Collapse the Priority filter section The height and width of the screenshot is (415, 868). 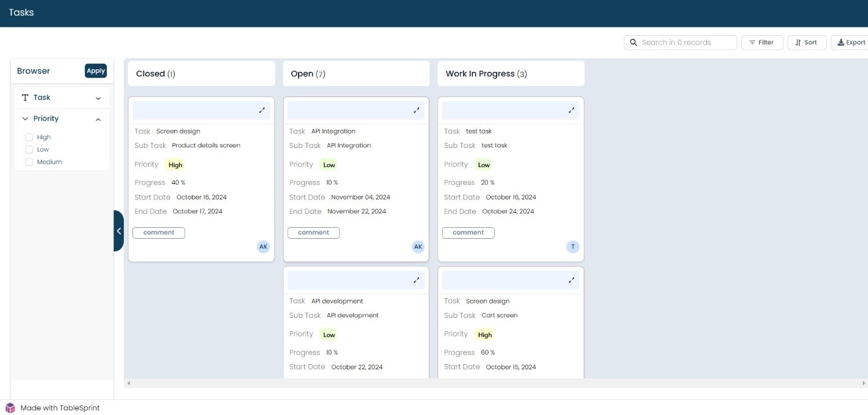tap(98, 119)
